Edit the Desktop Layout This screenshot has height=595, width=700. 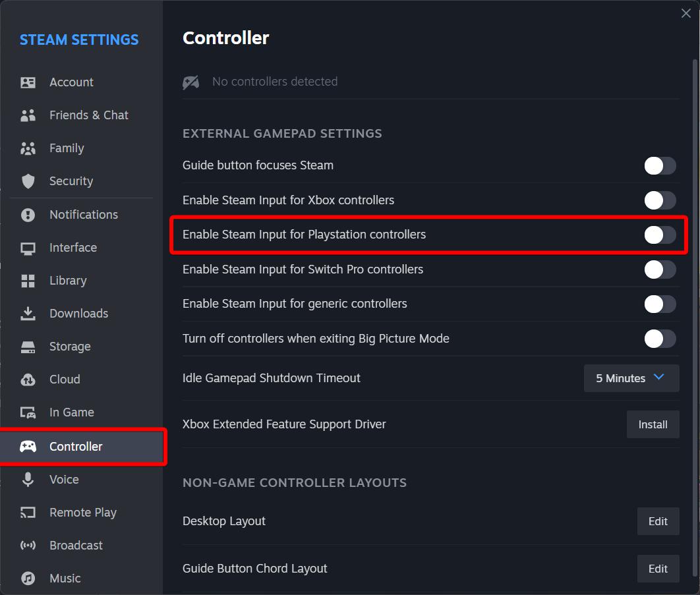(x=658, y=521)
